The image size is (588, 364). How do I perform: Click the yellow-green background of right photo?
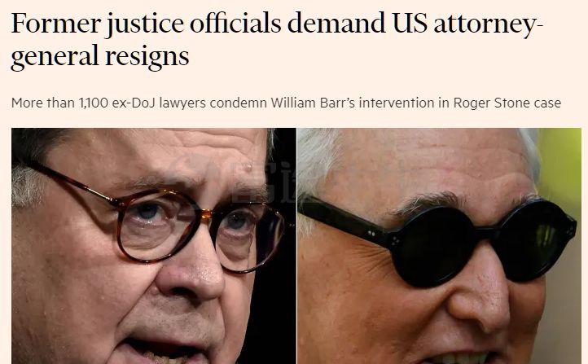561,165
